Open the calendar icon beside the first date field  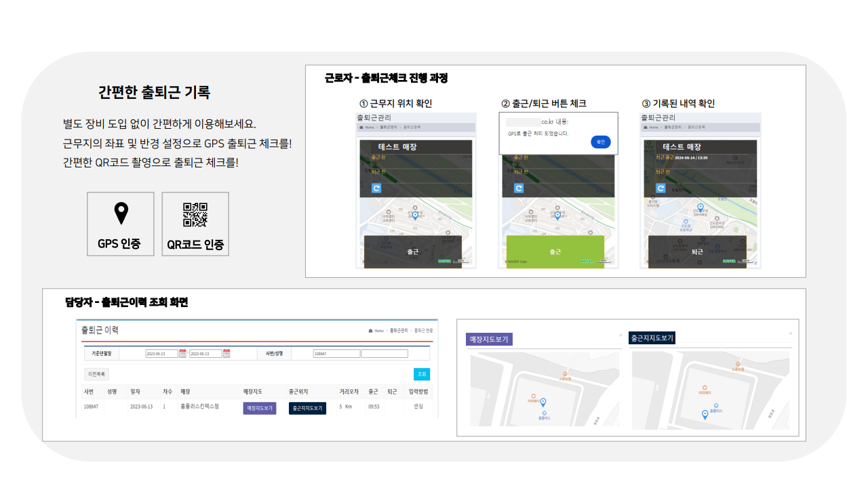coord(183,353)
